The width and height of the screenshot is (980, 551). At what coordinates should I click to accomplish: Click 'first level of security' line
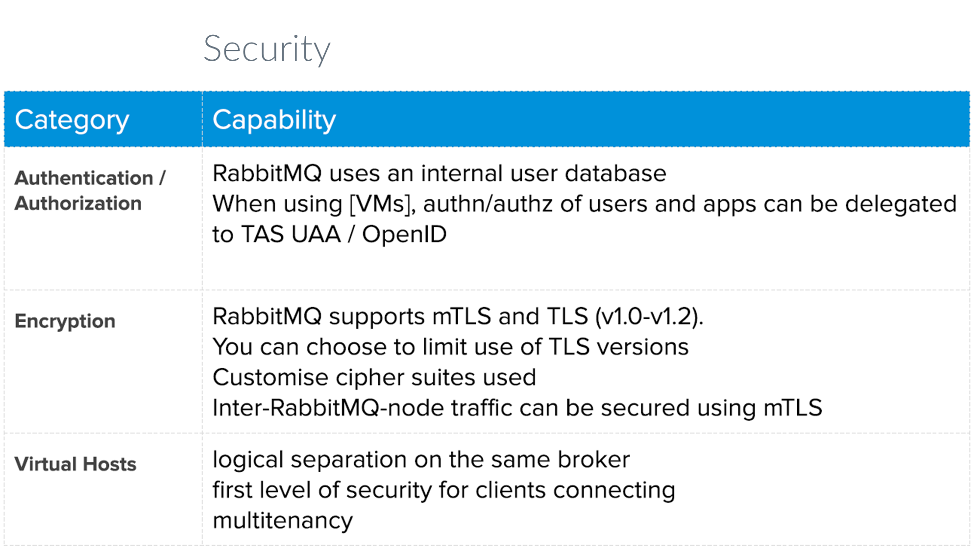point(443,490)
